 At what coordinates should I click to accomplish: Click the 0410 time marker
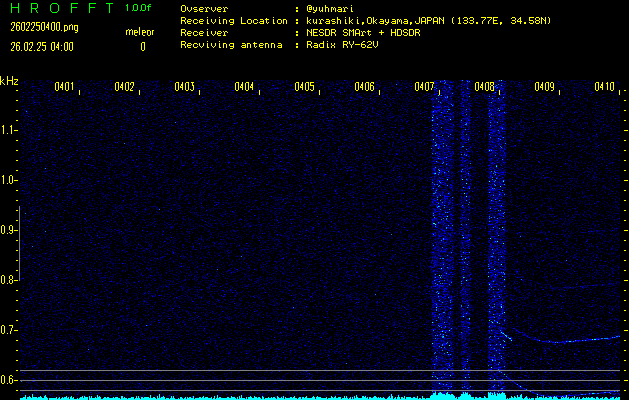pyautogui.click(x=604, y=87)
